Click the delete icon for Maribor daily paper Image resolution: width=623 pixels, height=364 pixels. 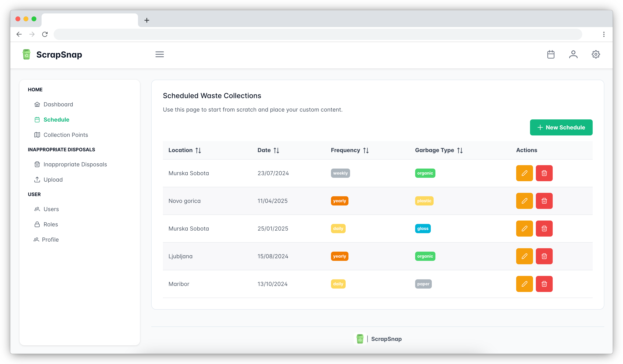(x=544, y=284)
